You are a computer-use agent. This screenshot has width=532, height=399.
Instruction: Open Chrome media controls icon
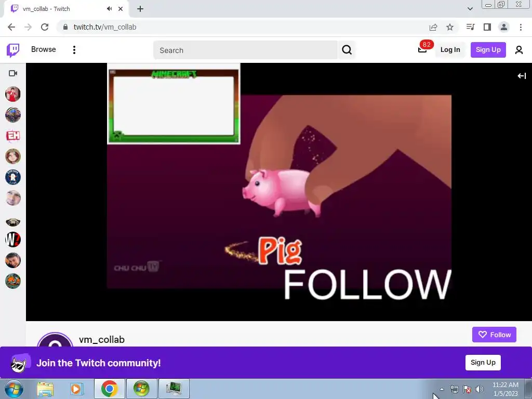[x=470, y=27]
